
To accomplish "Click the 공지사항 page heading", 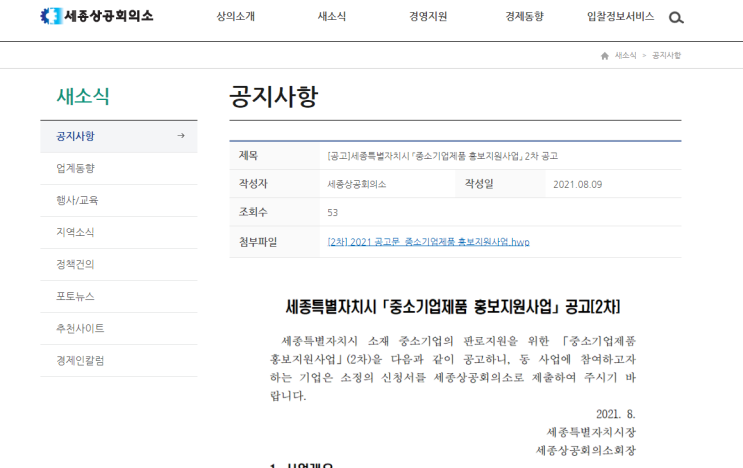I will pos(274,97).
